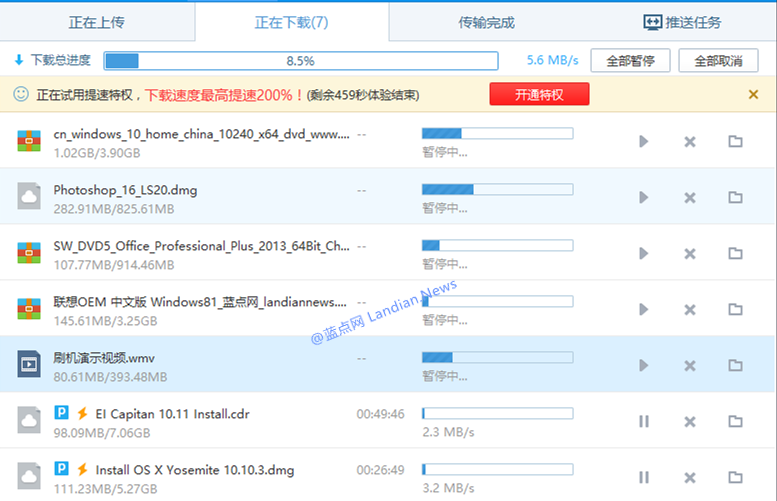The width and height of the screenshot is (777, 501).
Task: Click 下载总进度 label
Action: [x=60, y=60]
